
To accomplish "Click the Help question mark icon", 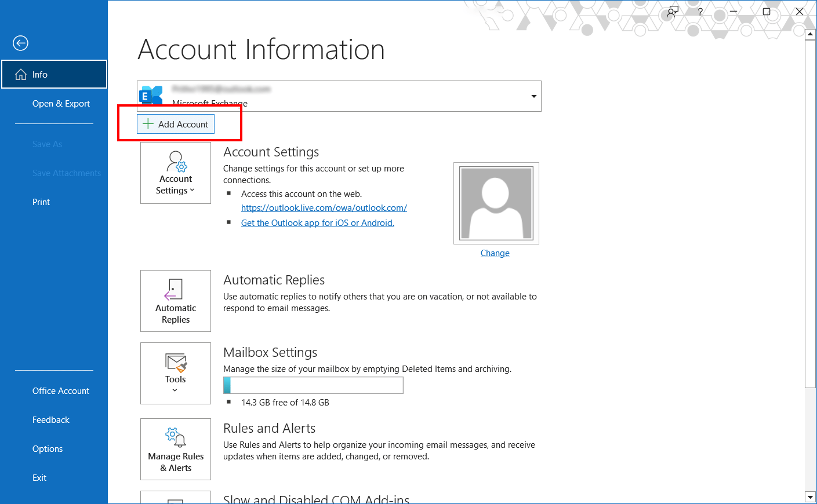I will tap(700, 12).
